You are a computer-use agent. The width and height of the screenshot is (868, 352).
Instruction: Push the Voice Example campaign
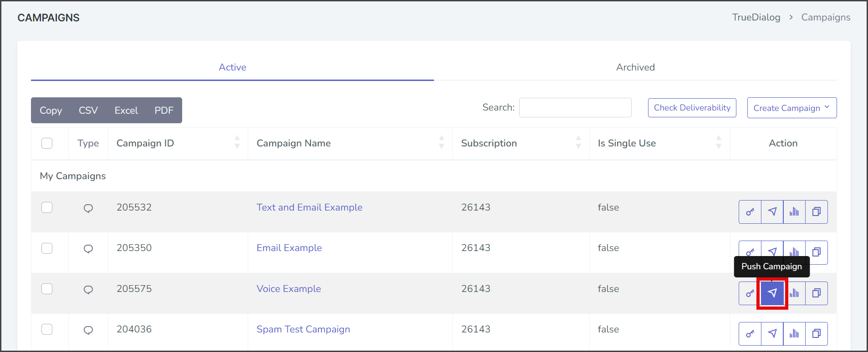[772, 293]
